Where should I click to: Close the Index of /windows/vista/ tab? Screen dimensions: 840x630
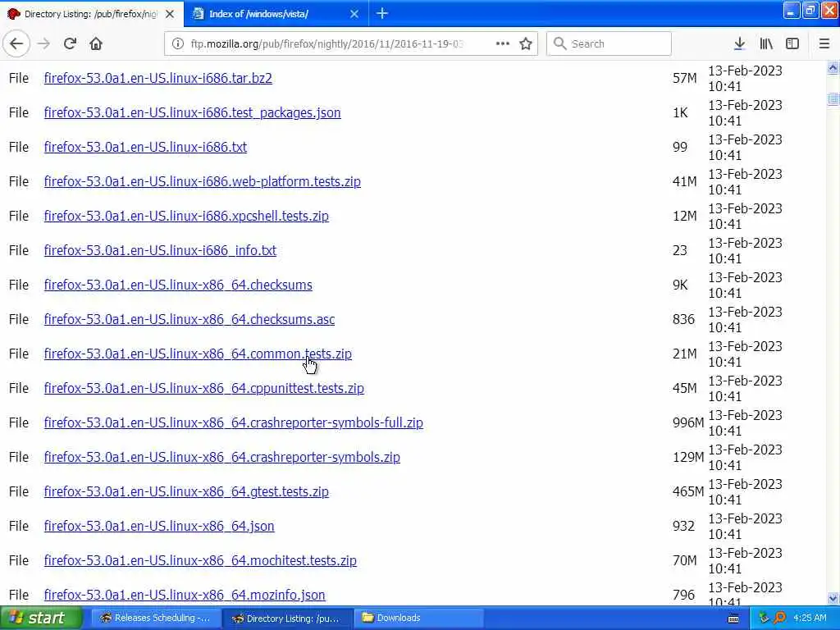pos(354,14)
